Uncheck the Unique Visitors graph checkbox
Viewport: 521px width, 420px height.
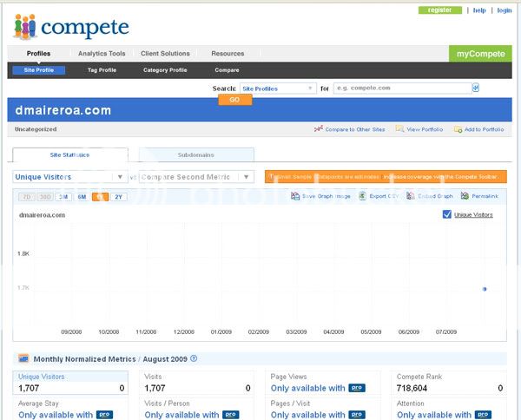coord(447,214)
